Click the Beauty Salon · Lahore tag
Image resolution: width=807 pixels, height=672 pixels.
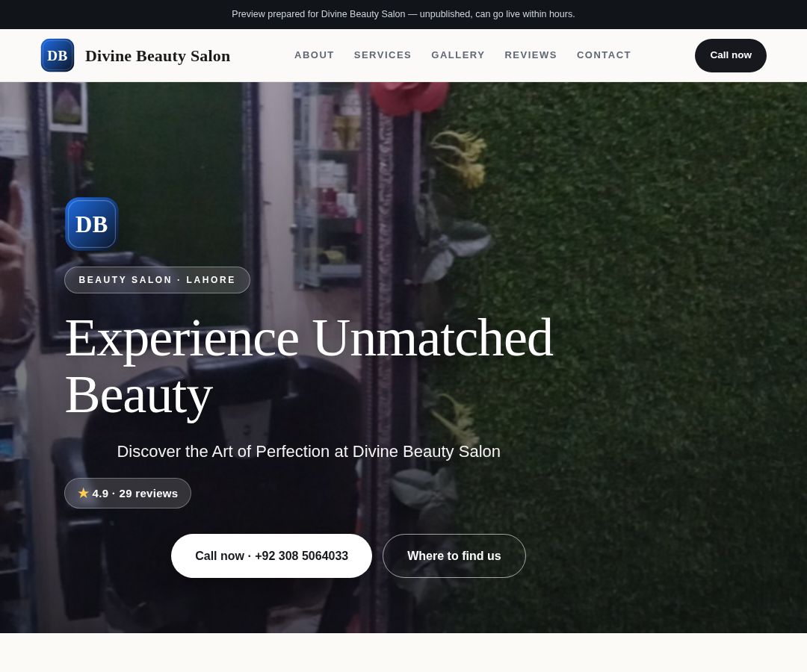click(157, 280)
